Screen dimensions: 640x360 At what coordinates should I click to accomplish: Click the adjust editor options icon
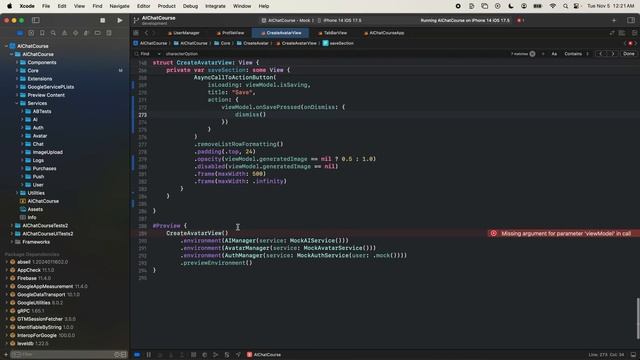click(x=622, y=33)
